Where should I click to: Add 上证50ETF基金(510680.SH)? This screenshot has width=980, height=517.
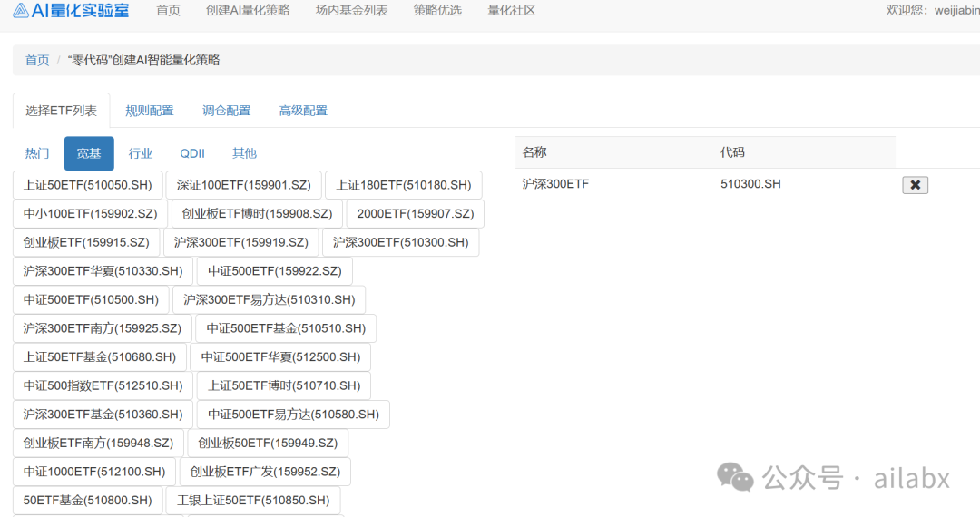click(100, 357)
